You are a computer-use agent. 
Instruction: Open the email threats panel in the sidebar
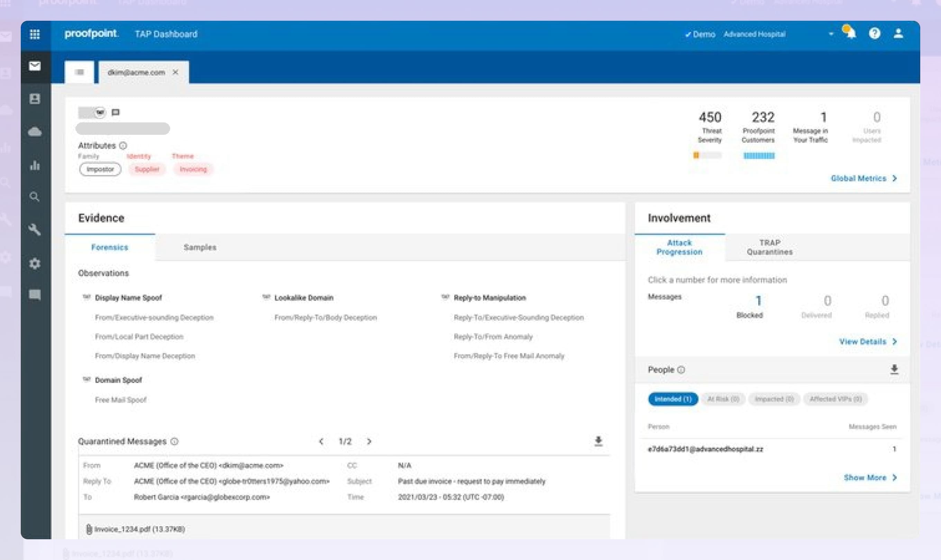coord(34,66)
